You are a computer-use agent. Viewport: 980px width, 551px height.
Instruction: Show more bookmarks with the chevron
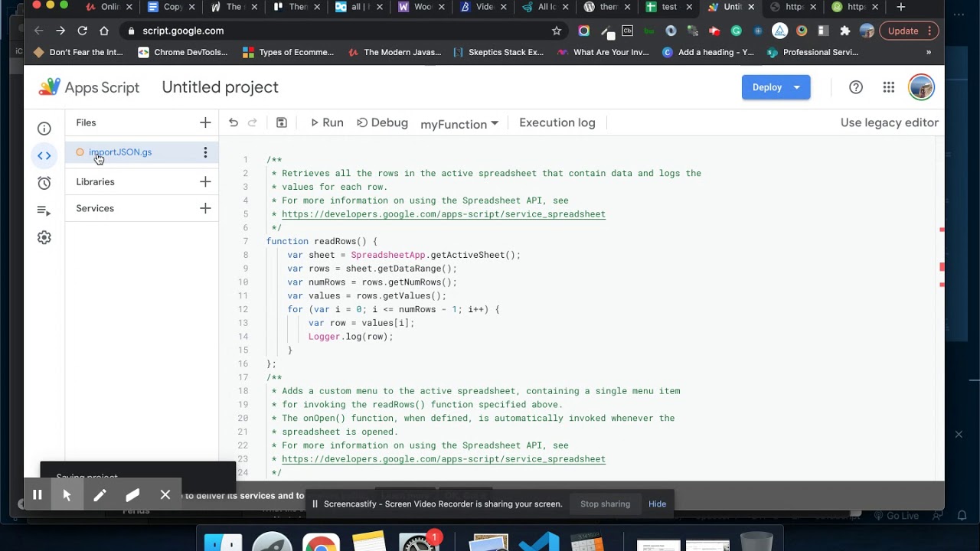pyautogui.click(x=929, y=52)
